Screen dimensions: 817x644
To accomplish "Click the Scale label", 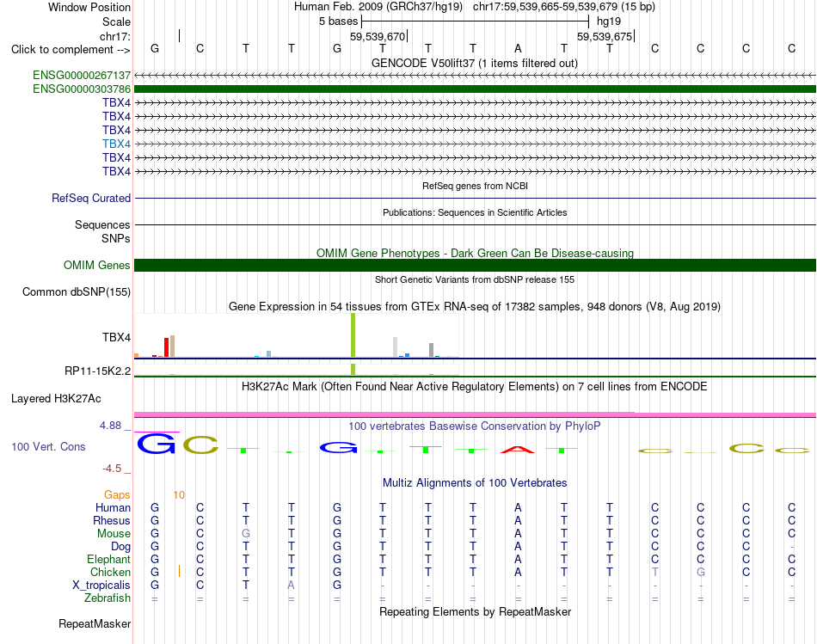I will click(116, 21).
